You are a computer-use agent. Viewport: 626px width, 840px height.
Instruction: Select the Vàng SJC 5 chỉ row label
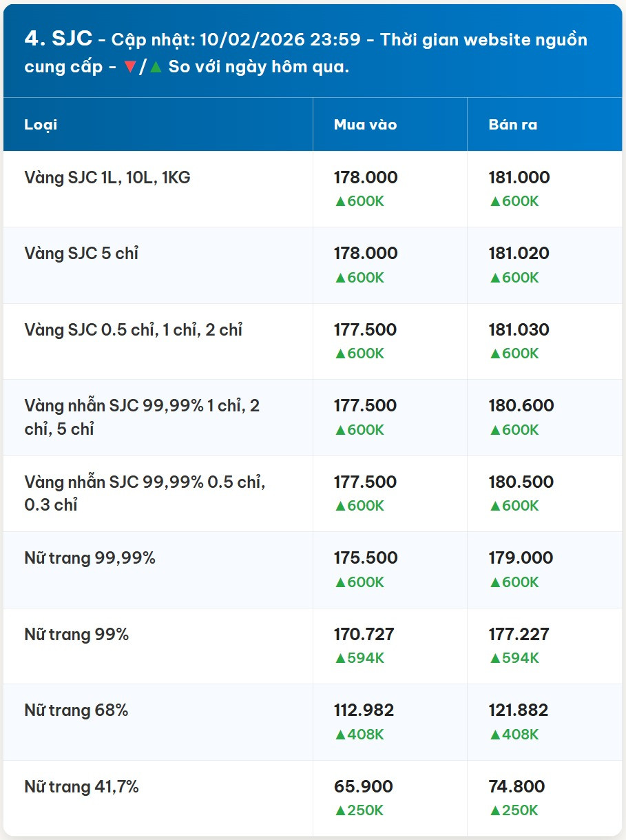coord(81,254)
